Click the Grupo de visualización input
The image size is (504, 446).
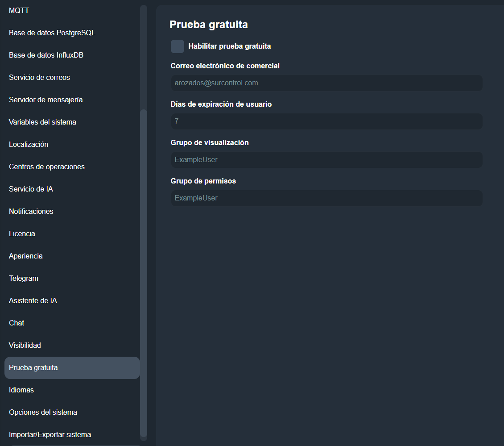pyautogui.click(x=326, y=160)
